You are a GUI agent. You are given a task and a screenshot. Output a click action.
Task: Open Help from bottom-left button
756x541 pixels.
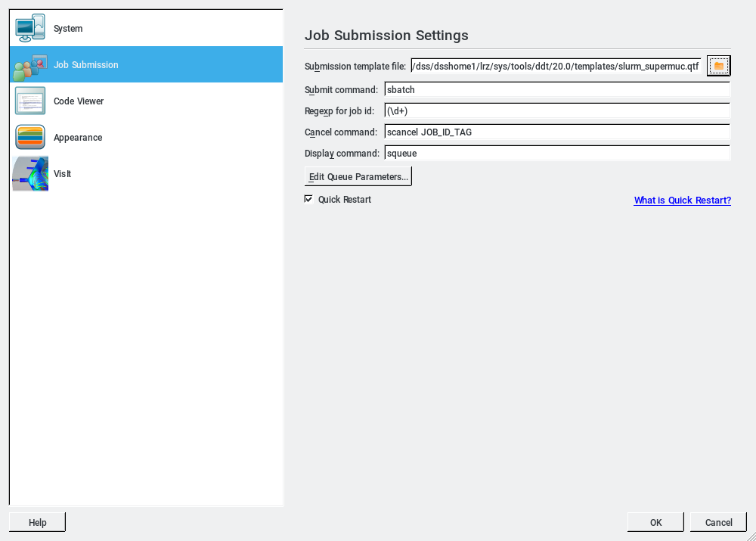[37, 522]
